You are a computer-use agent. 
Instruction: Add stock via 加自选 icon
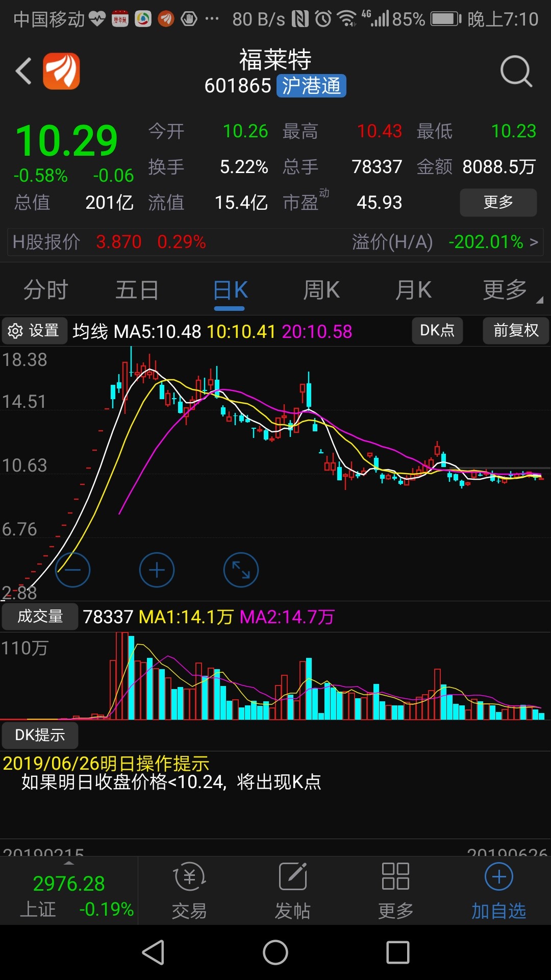point(498,877)
